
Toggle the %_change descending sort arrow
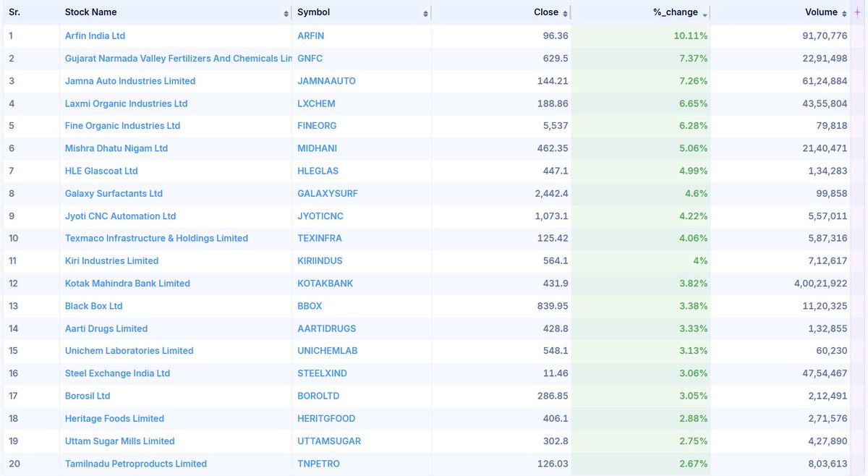(x=705, y=14)
